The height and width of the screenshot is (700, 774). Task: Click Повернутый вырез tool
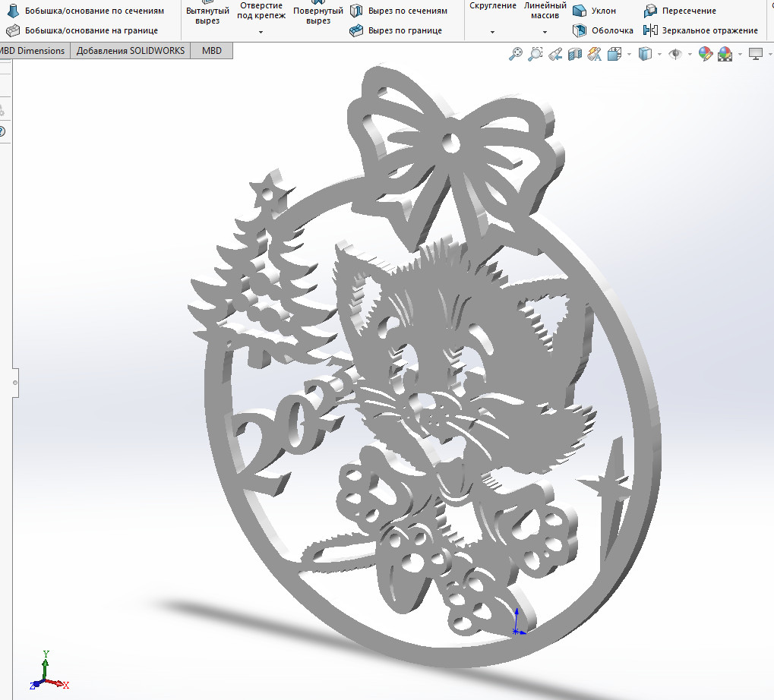[318, 14]
